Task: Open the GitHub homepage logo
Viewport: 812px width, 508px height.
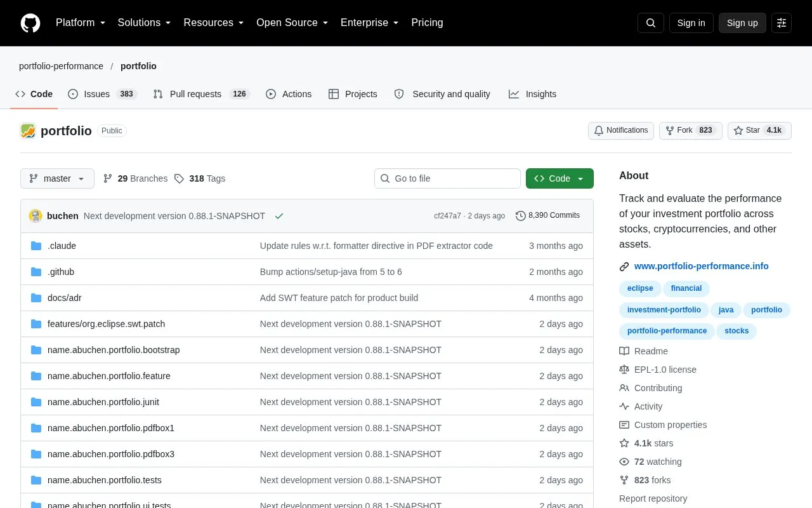Action: point(30,23)
